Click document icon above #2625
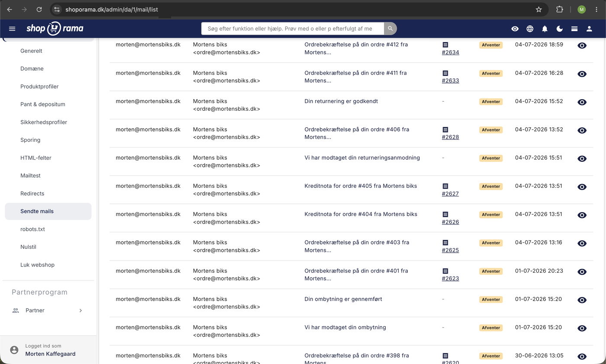Image resolution: width=606 pixels, height=364 pixels. [445, 242]
